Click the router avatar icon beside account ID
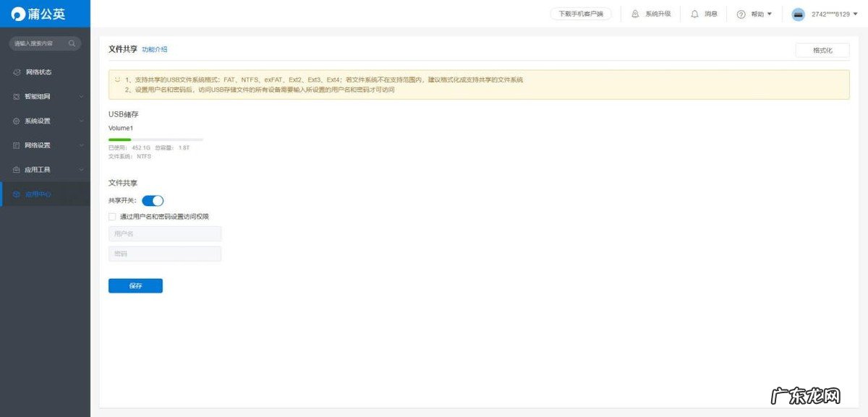868x417 pixels. pos(798,14)
